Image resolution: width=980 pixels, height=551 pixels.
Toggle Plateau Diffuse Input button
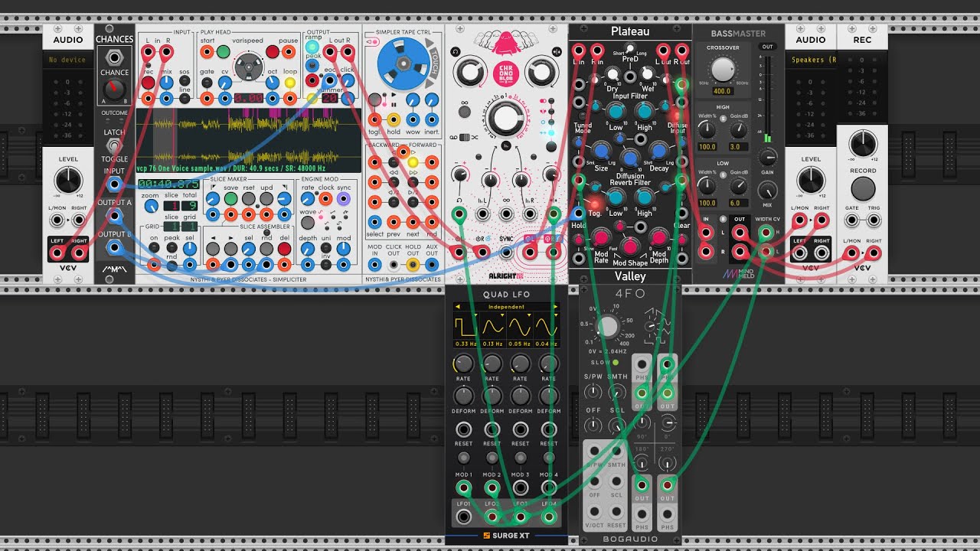pyautogui.click(x=677, y=115)
